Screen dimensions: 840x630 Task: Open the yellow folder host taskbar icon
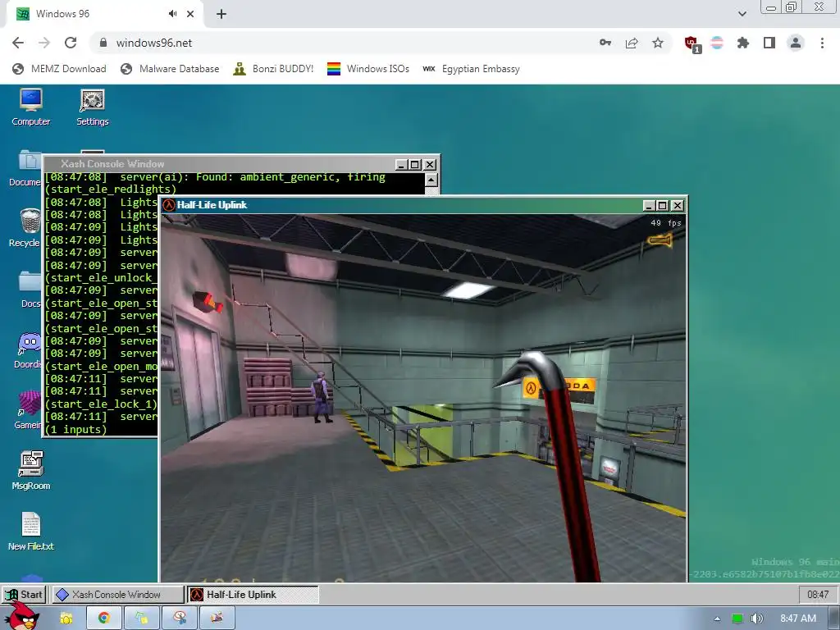(x=66, y=619)
